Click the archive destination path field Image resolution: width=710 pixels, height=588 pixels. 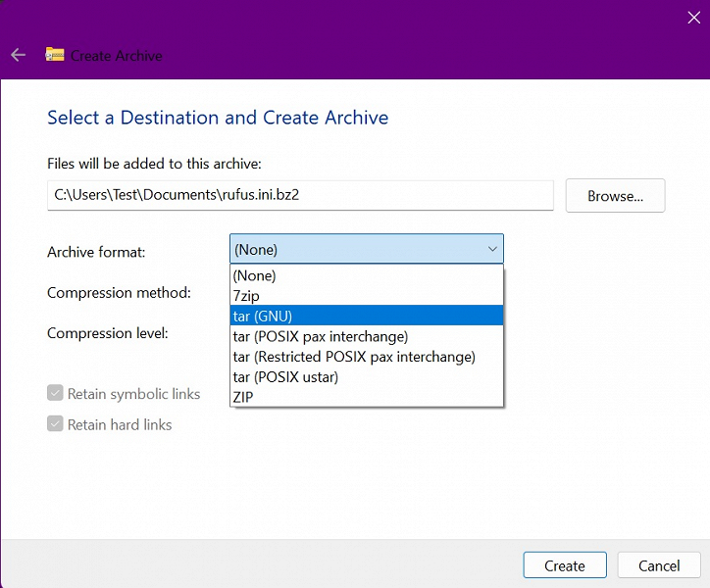(x=300, y=195)
